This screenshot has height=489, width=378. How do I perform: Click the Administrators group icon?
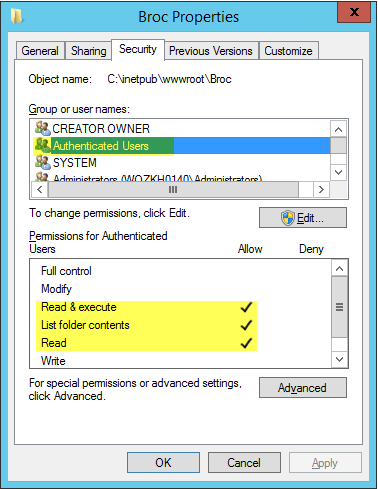pos(43,177)
